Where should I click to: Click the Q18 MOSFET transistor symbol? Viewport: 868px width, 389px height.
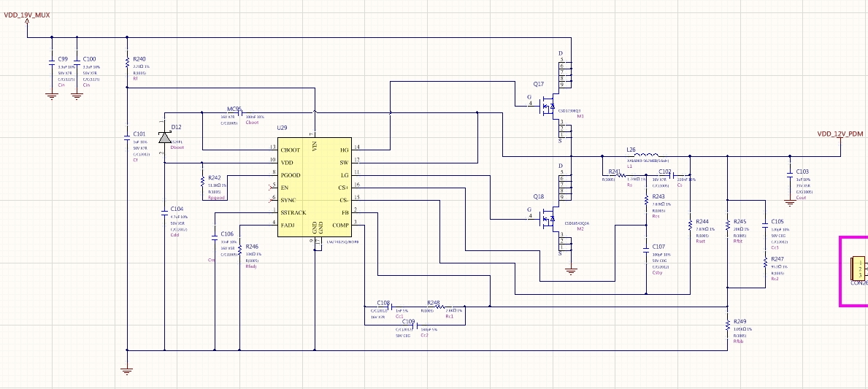coord(548,220)
